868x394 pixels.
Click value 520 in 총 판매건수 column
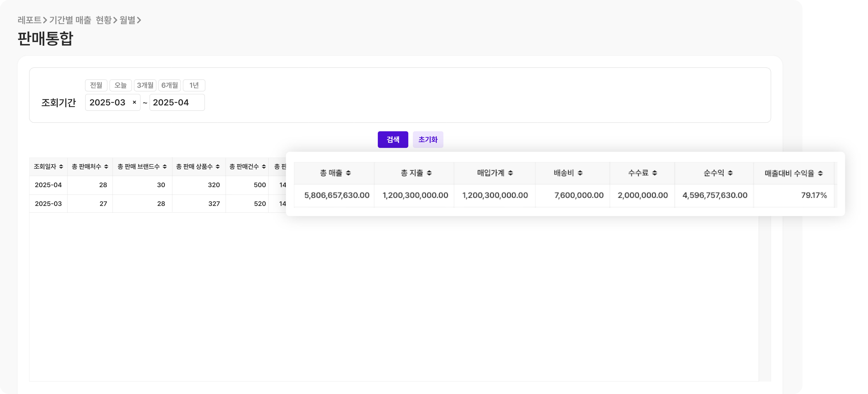(x=260, y=204)
